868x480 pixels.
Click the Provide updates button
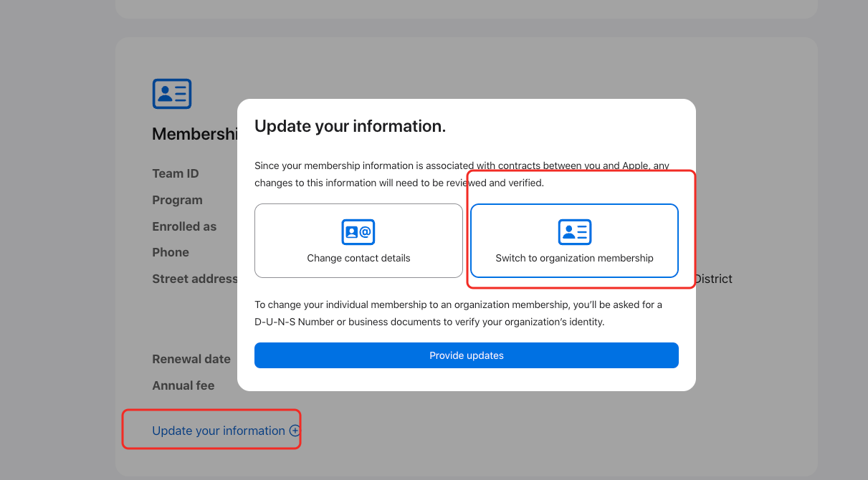click(466, 355)
